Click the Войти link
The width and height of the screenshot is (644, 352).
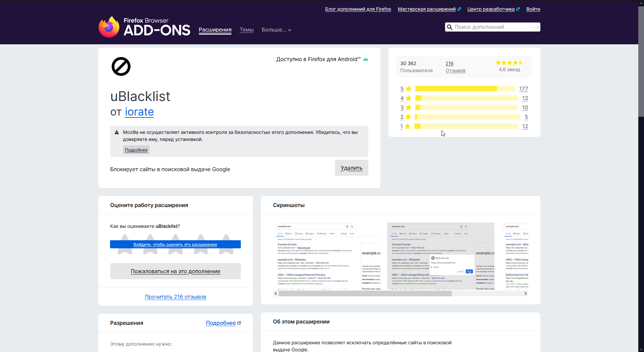click(x=533, y=9)
